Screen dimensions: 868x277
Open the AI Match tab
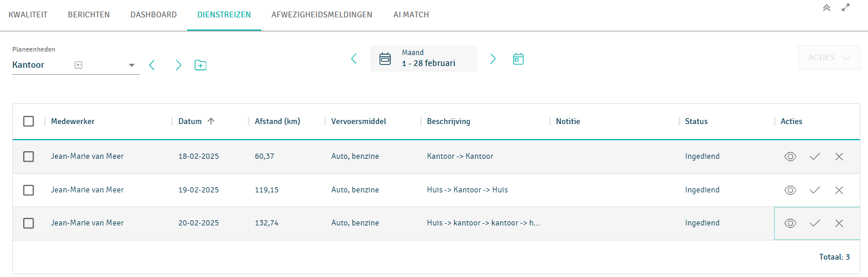coord(410,14)
